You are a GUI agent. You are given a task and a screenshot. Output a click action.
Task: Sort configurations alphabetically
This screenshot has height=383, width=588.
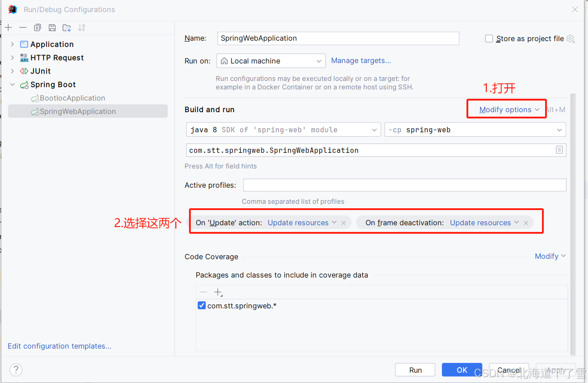pyautogui.click(x=81, y=27)
